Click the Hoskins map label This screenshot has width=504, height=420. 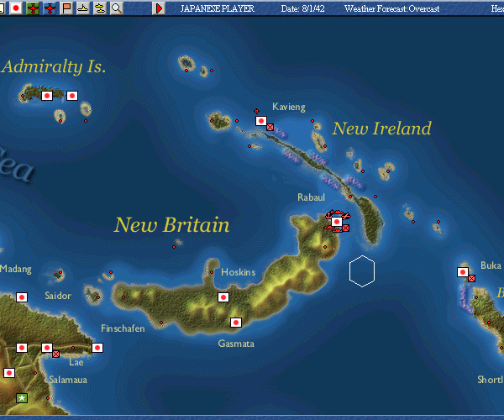click(x=239, y=272)
